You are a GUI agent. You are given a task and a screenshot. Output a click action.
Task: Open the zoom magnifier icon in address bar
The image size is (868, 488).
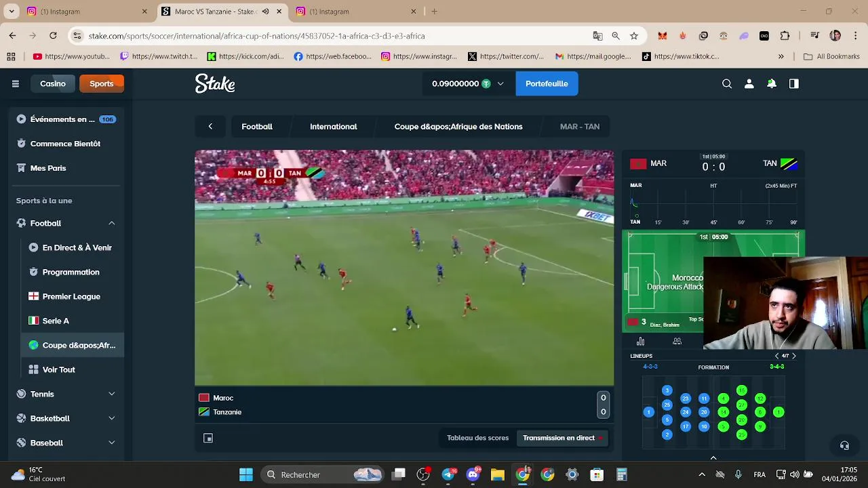click(616, 36)
